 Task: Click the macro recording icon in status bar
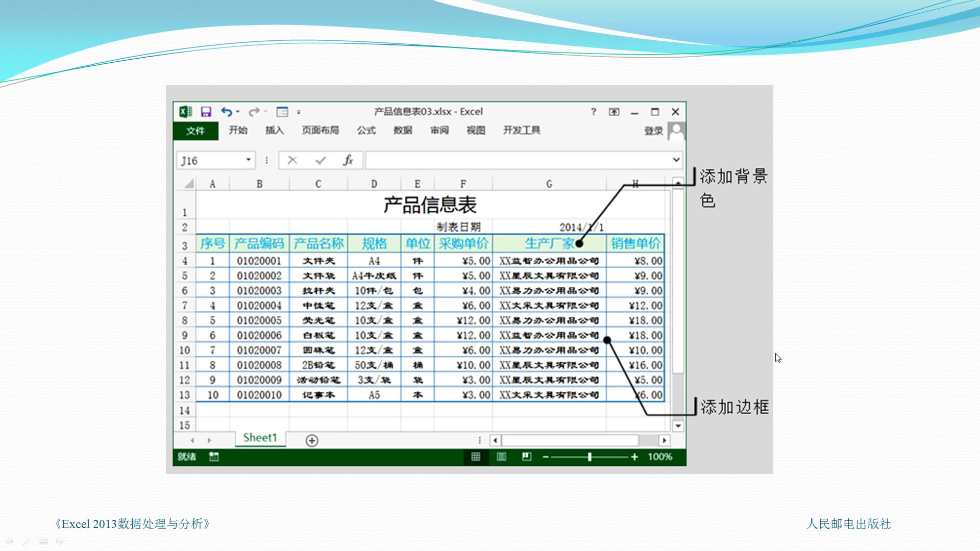click(214, 457)
